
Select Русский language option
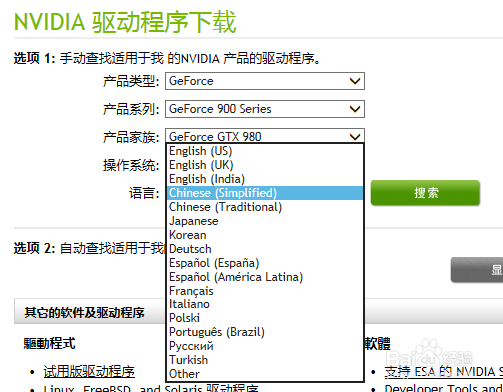coord(265,346)
